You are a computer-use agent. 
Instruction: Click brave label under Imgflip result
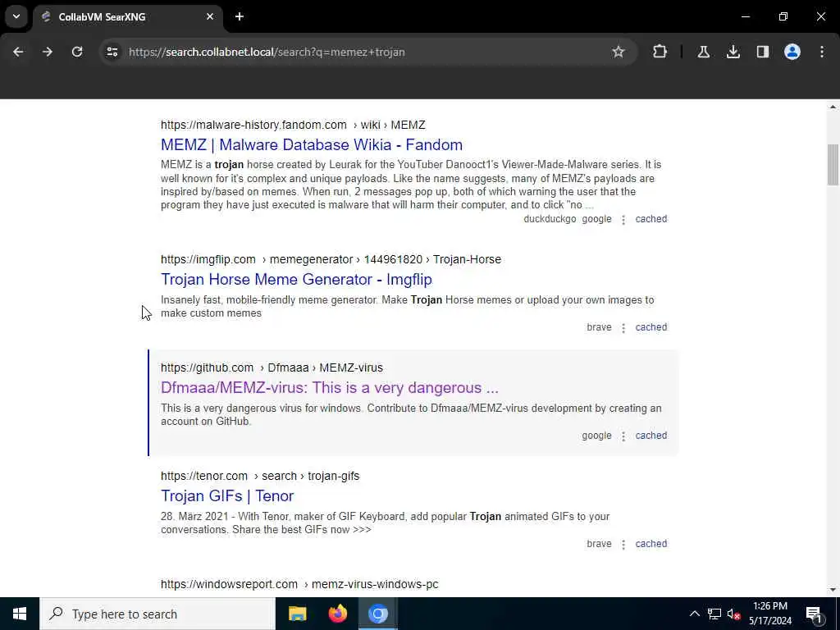pyautogui.click(x=599, y=326)
